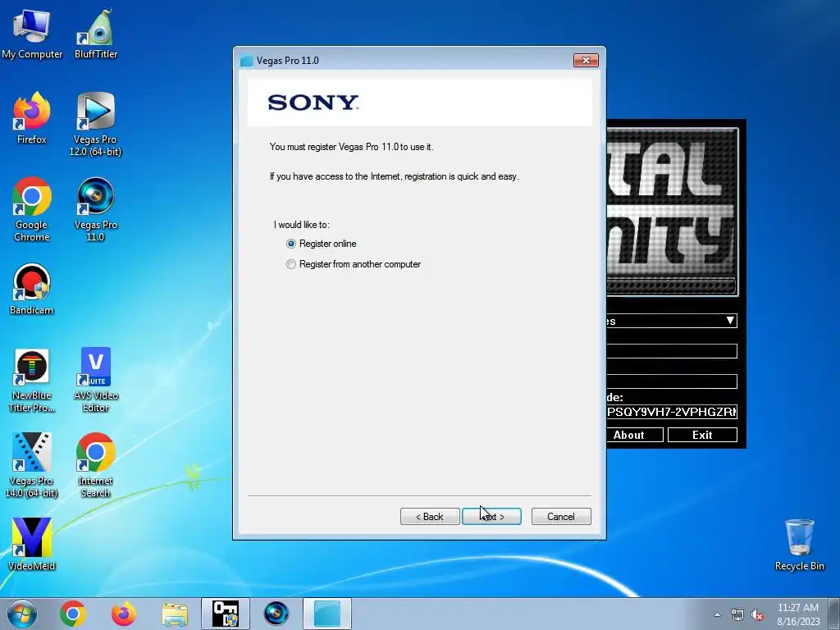Image resolution: width=840 pixels, height=630 pixels.
Task: Open clock showing 11:27 AM
Action: pyautogui.click(x=798, y=614)
